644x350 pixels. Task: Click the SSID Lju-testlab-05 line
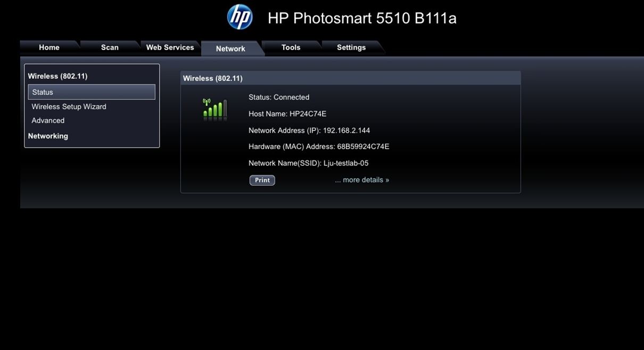pos(309,164)
